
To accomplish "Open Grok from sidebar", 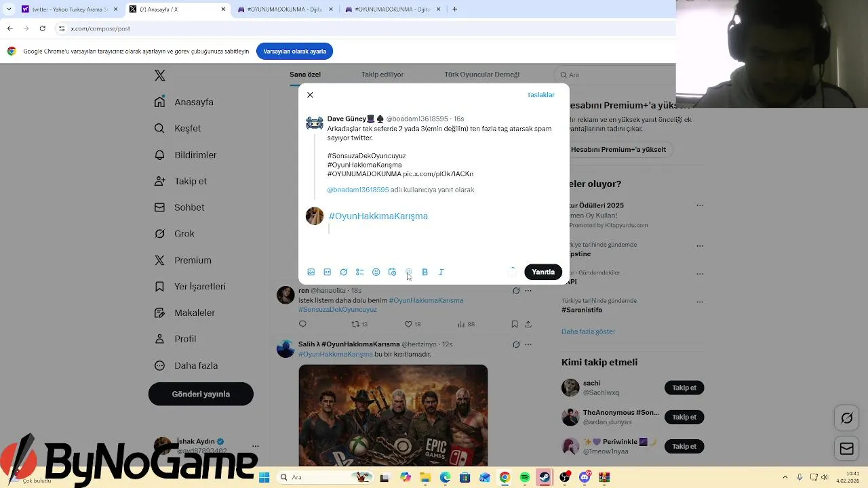I will click(x=174, y=233).
